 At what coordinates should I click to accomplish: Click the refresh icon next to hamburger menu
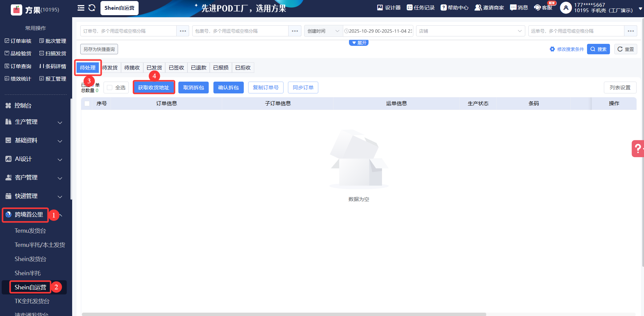pyautogui.click(x=91, y=8)
